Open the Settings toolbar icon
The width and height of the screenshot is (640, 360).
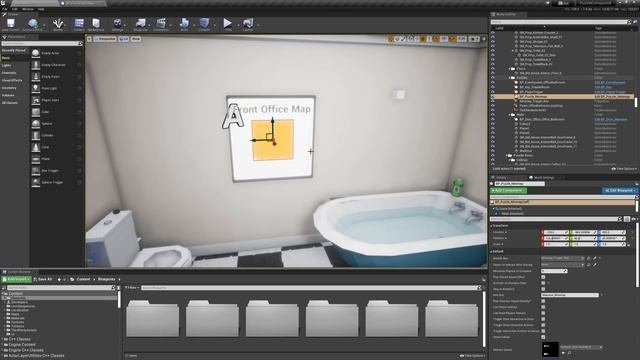(x=118, y=24)
